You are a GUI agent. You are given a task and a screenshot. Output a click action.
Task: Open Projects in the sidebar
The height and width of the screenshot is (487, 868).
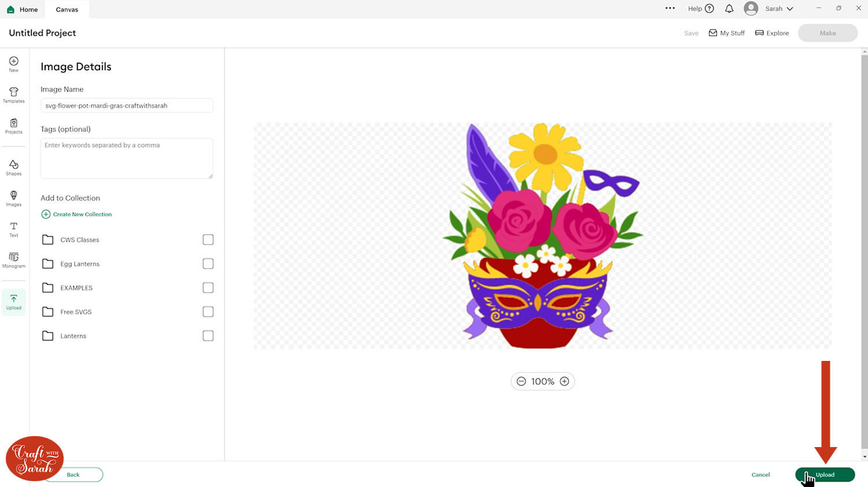click(x=14, y=126)
